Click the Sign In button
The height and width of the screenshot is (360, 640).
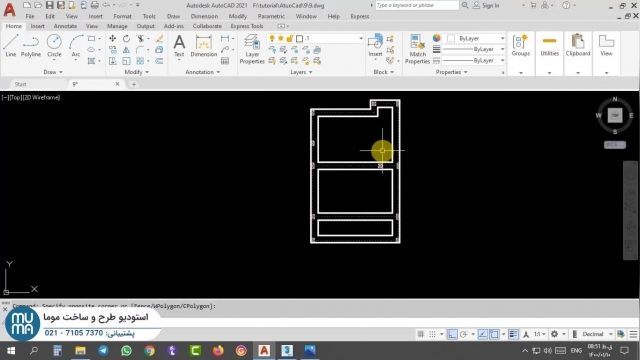pos(486,5)
